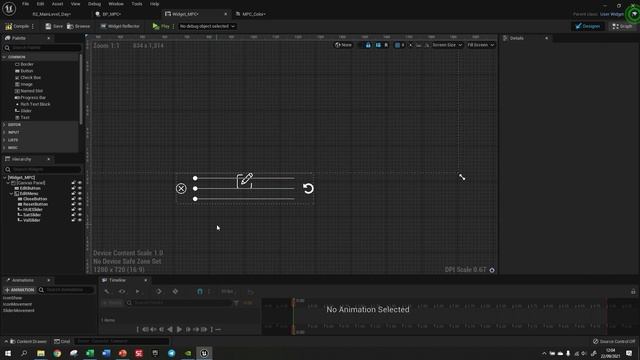Click the close X button in canvas

click(181, 188)
